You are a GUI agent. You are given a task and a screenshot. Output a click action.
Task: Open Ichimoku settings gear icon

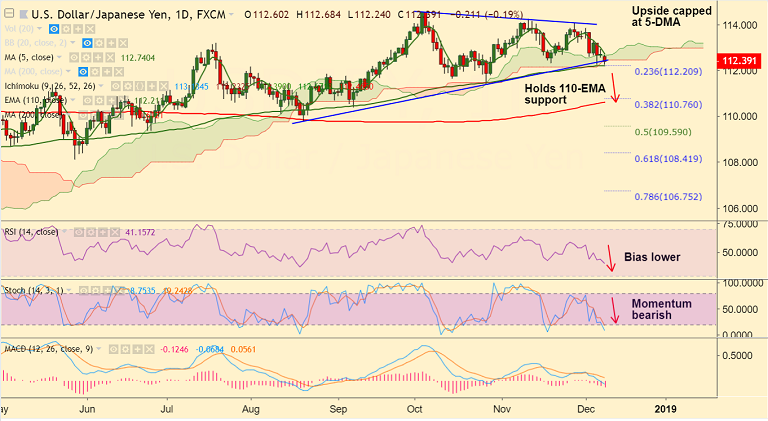[128, 86]
